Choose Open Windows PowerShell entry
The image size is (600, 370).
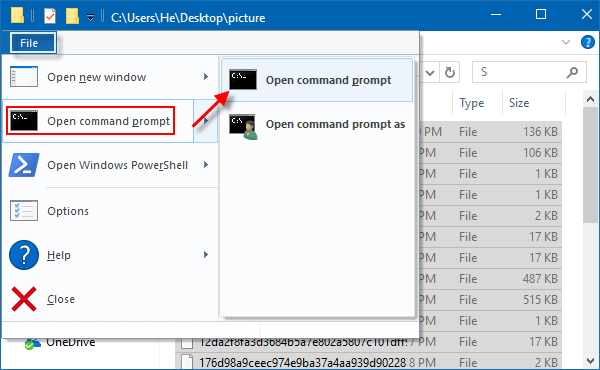[109, 165]
